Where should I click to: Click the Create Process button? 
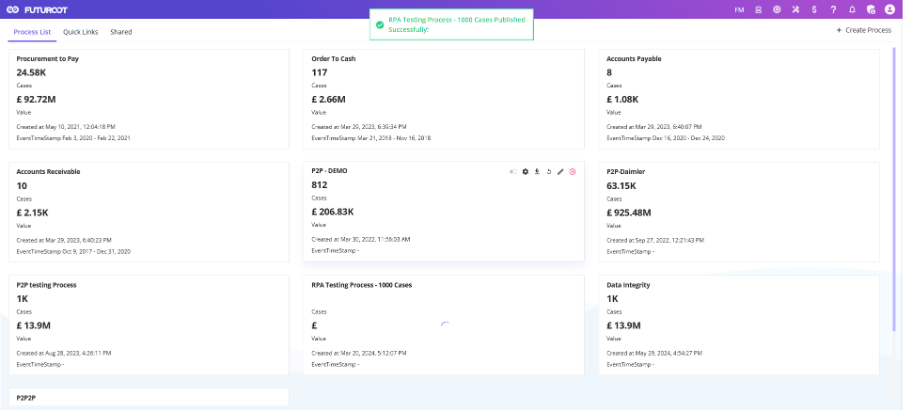click(x=864, y=30)
